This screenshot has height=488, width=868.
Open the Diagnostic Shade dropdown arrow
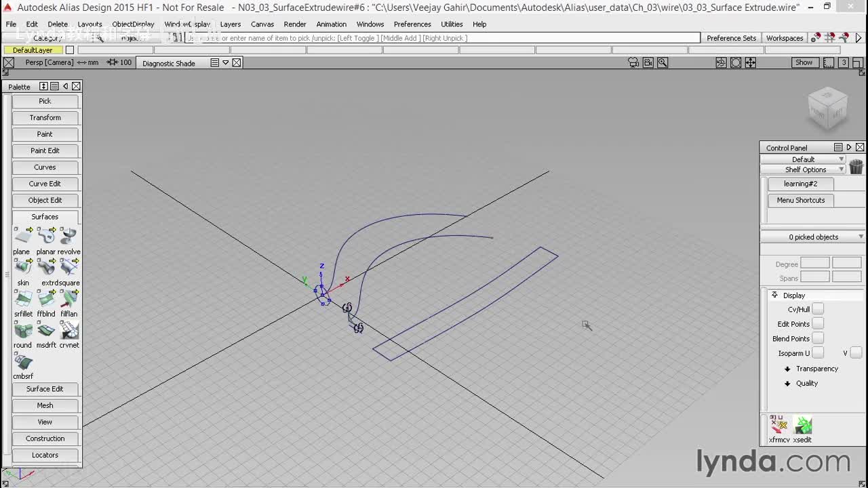click(226, 62)
